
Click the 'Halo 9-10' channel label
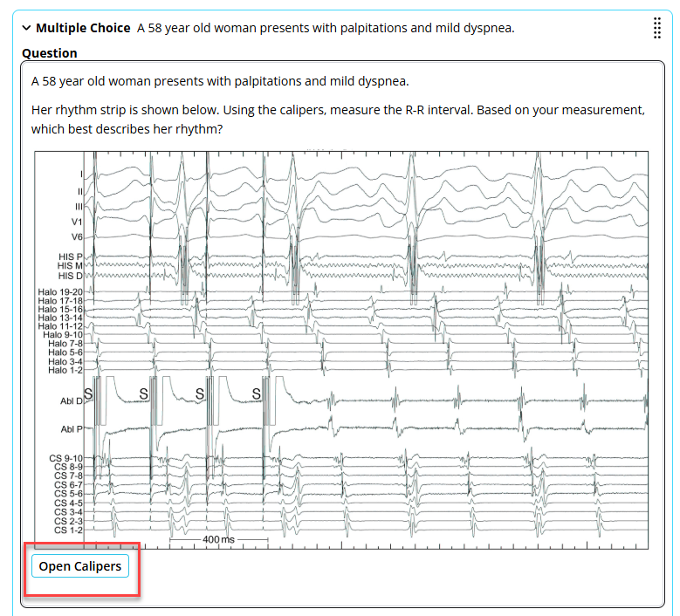click(x=63, y=335)
